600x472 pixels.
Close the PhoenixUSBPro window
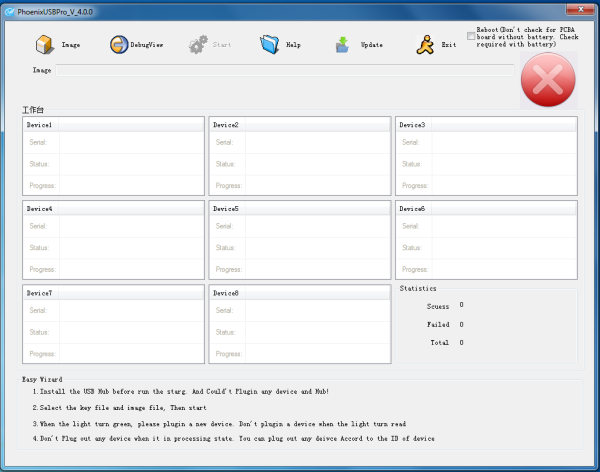[580, 9]
